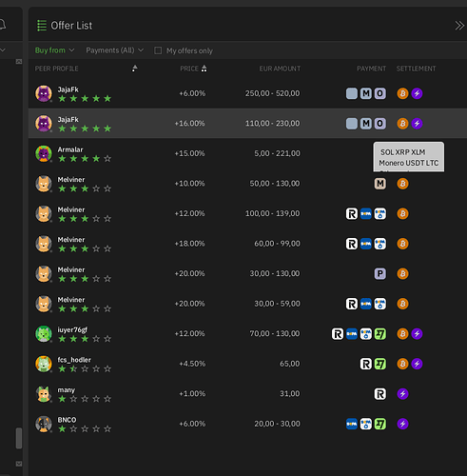Click iuyer76gf green avatar
The width and height of the screenshot is (467, 476).
click(x=44, y=334)
